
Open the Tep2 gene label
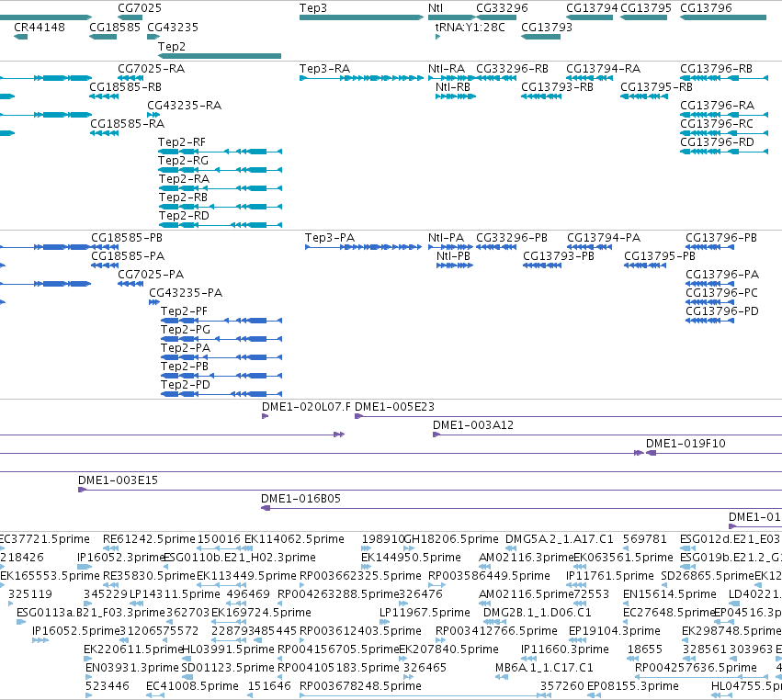(x=172, y=46)
